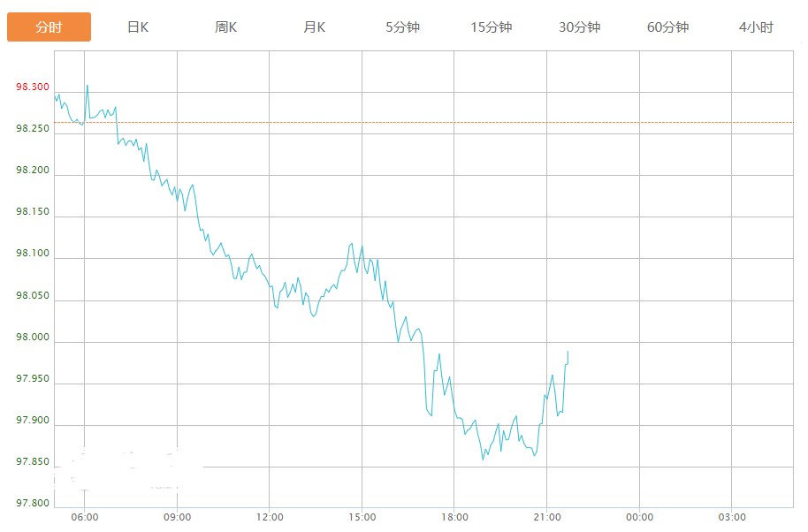
Task: Click the 97.850 price axis label
Action: pos(33,462)
